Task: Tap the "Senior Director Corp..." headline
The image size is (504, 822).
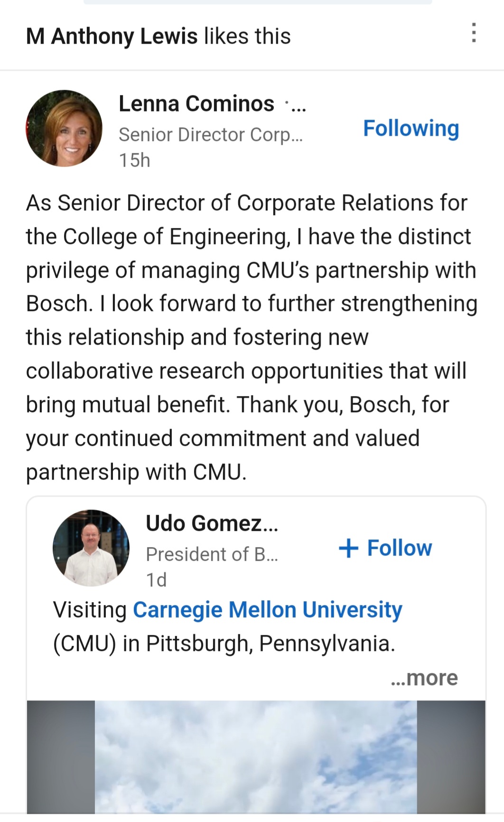Action: click(x=210, y=135)
